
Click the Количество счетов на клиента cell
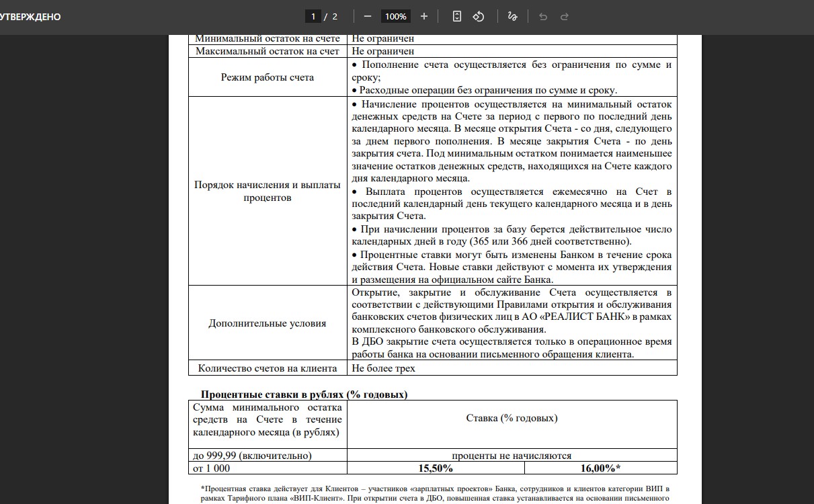tap(268, 368)
